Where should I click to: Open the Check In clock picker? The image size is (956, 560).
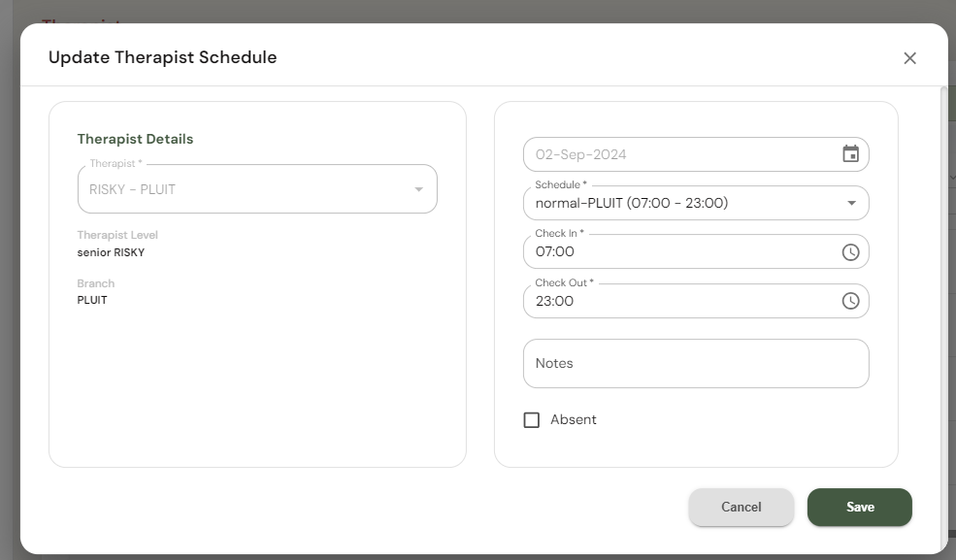[850, 252]
